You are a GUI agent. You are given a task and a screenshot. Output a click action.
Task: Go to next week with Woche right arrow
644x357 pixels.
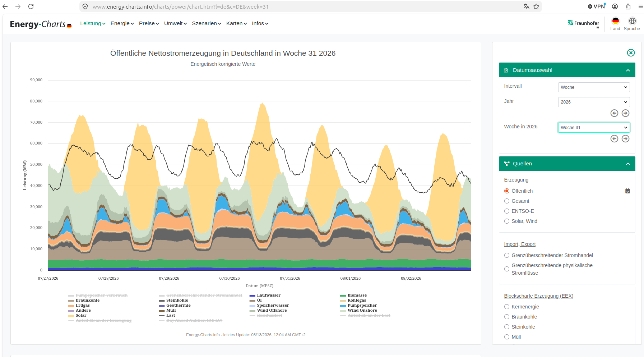click(x=626, y=139)
